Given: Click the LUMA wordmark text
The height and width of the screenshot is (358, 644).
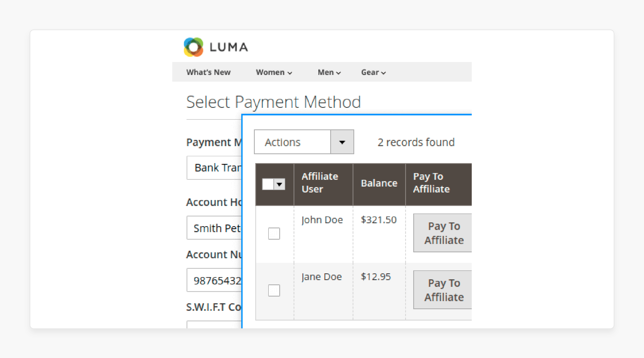Looking at the screenshot, I should click(229, 47).
